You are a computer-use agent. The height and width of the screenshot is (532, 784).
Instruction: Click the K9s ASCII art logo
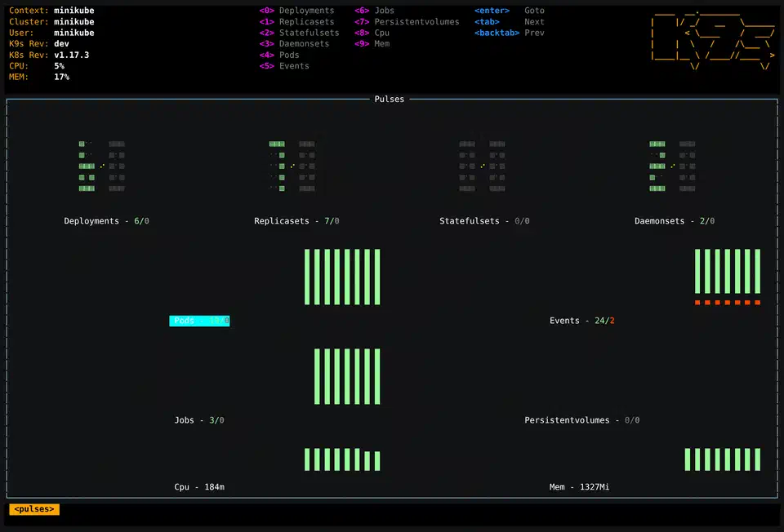[712, 39]
